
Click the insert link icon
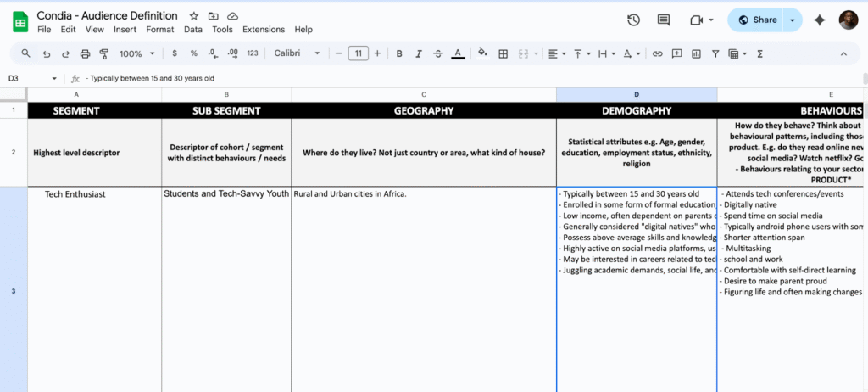657,53
